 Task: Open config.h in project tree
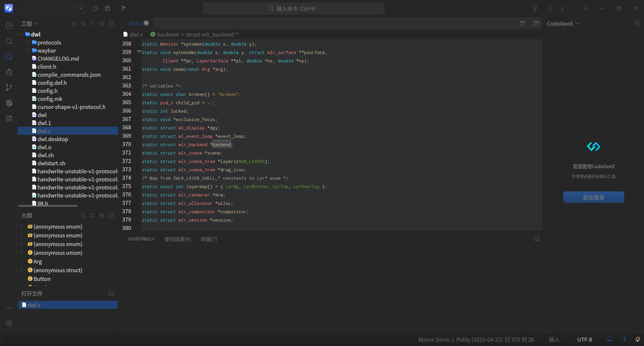(48, 91)
